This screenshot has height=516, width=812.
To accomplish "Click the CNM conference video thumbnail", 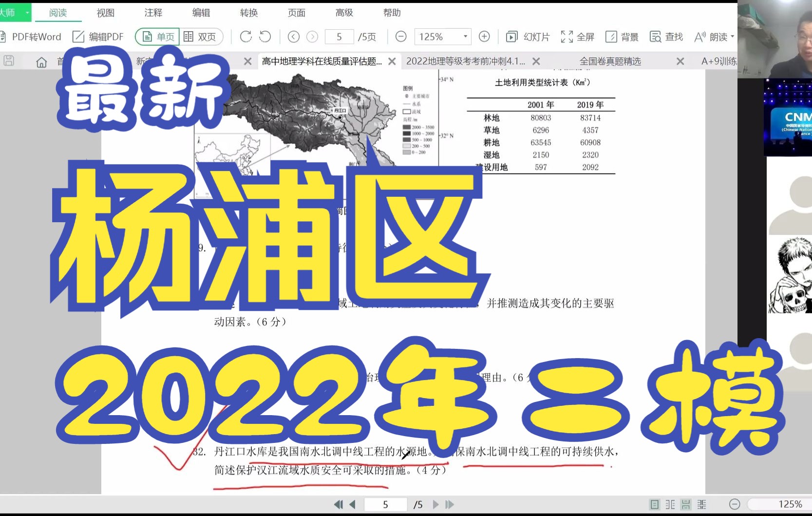I will [788, 117].
